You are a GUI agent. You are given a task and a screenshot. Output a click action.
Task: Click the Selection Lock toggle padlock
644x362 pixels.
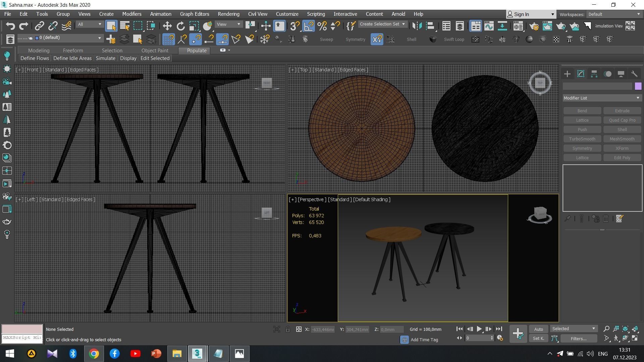coord(288,329)
